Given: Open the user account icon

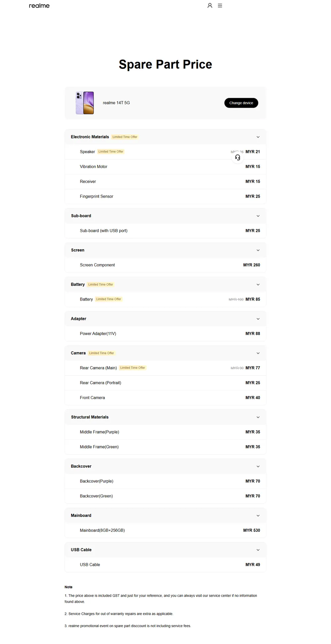Looking at the screenshot, I should [210, 6].
